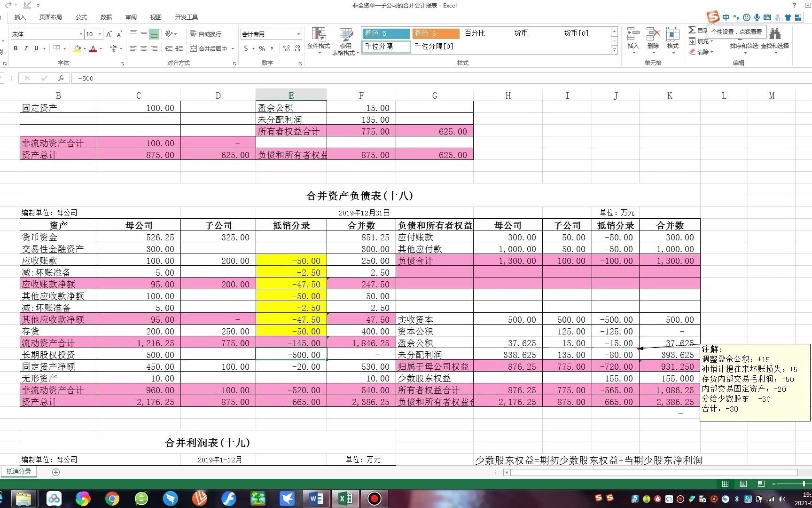Apply accounting currency $ format
Screen dimensions: 812x508
coord(246,48)
